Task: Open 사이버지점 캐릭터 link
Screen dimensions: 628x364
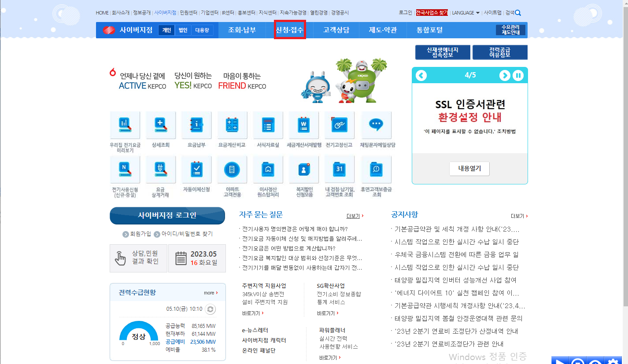Action: point(264,340)
